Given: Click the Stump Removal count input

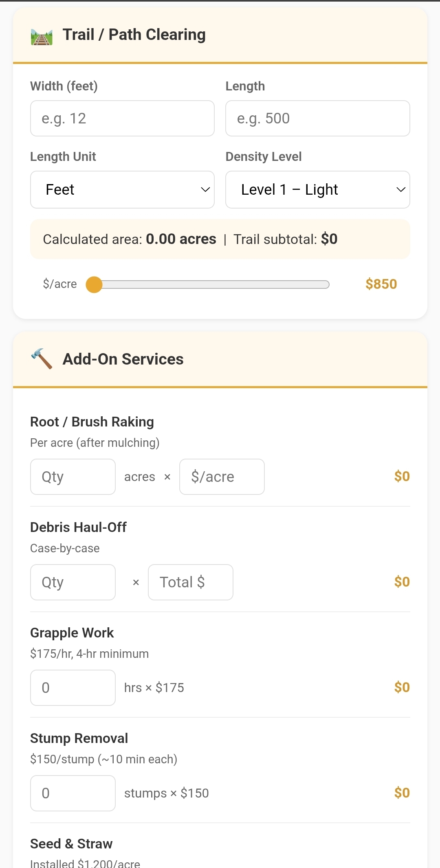Looking at the screenshot, I should coord(73,793).
